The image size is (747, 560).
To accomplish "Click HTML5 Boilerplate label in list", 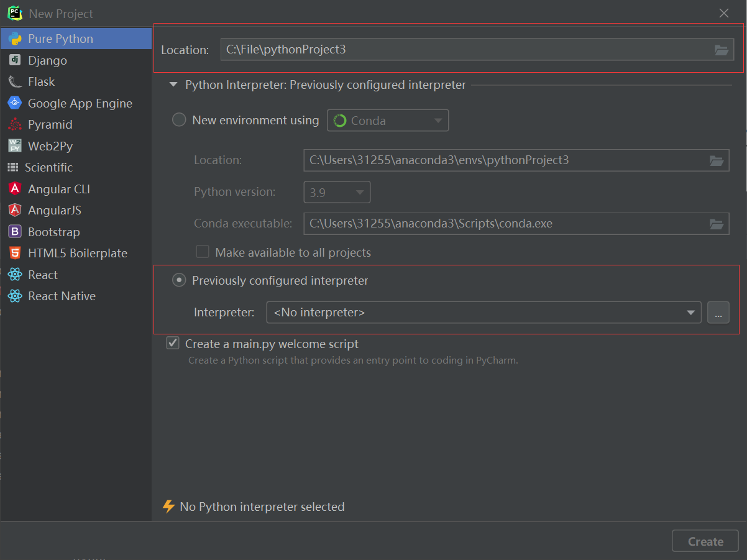I will click(78, 253).
